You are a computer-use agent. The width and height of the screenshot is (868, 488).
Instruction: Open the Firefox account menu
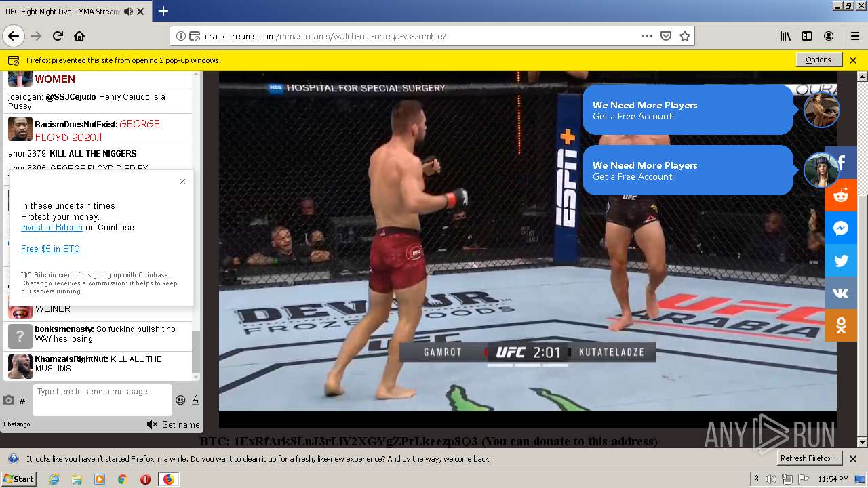[x=829, y=36]
